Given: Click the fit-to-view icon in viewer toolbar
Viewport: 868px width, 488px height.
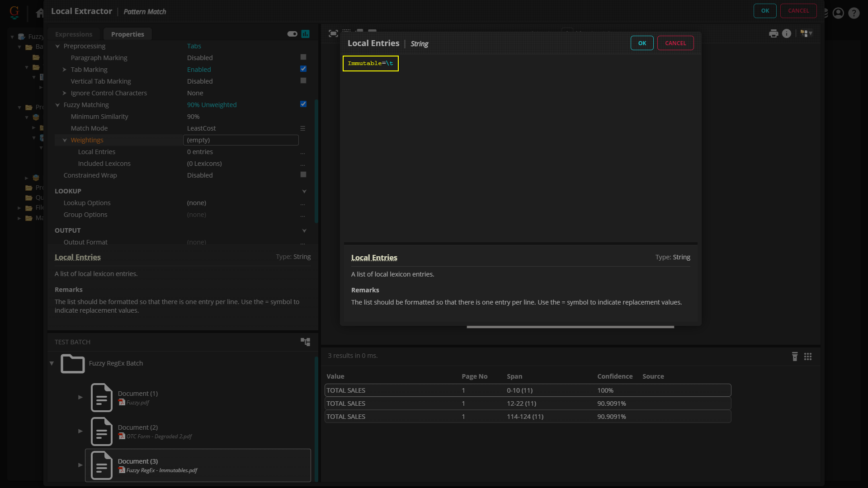Looking at the screenshot, I should 333,33.
